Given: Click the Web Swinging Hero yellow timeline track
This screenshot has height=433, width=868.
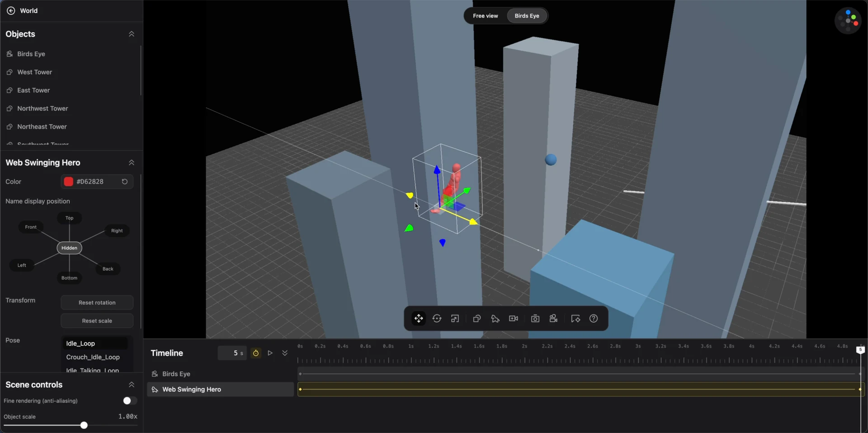Looking at the screenshot, I should point(581,390).
